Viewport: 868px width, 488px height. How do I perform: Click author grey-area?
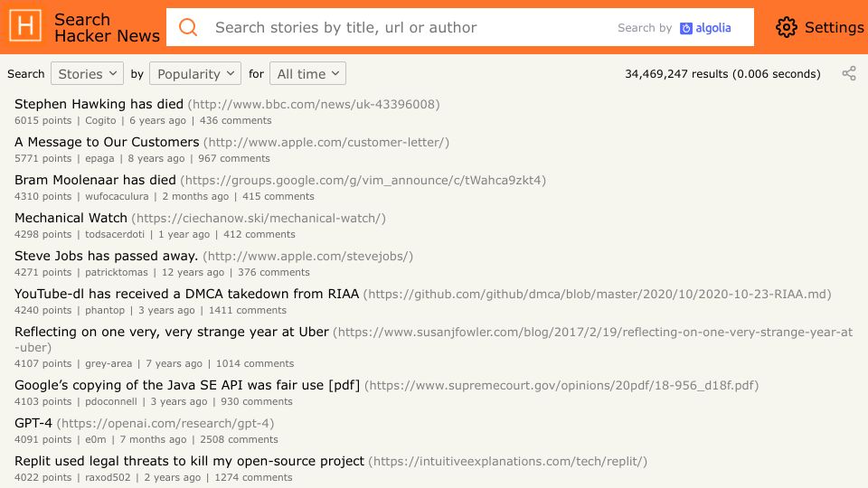pyautogui.click(x=108, y=363)
